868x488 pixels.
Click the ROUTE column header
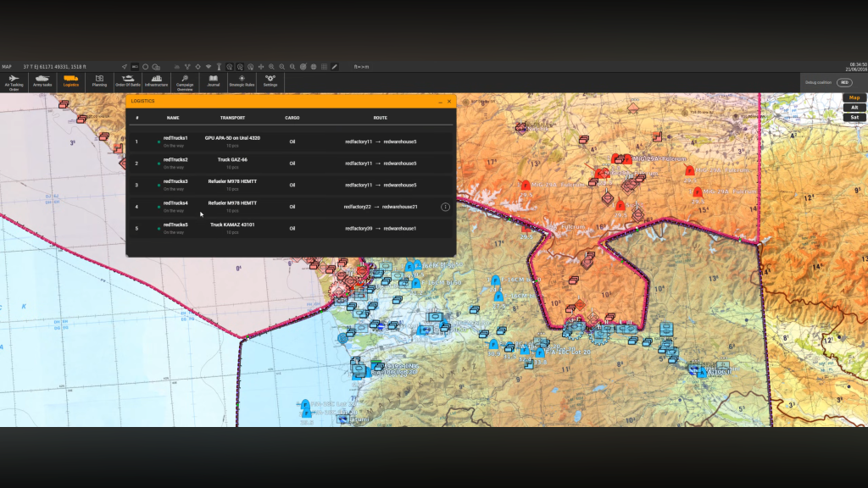[380, 118]
